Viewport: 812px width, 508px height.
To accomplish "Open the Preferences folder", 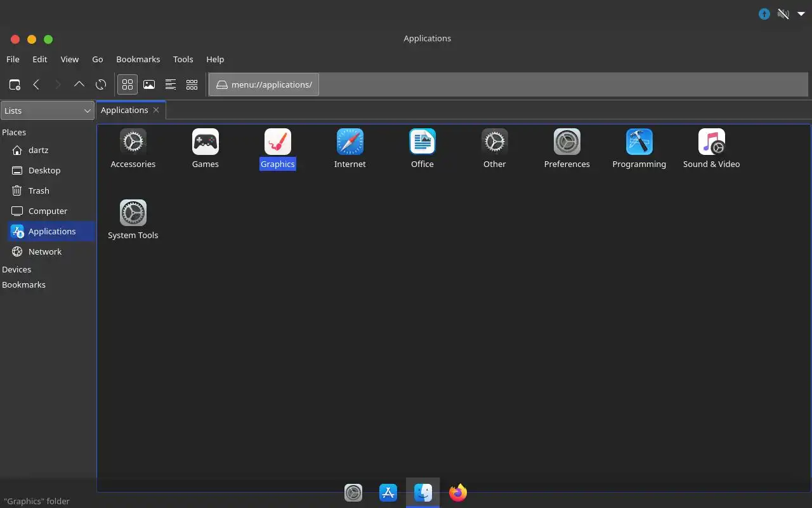I will (567, 149).
